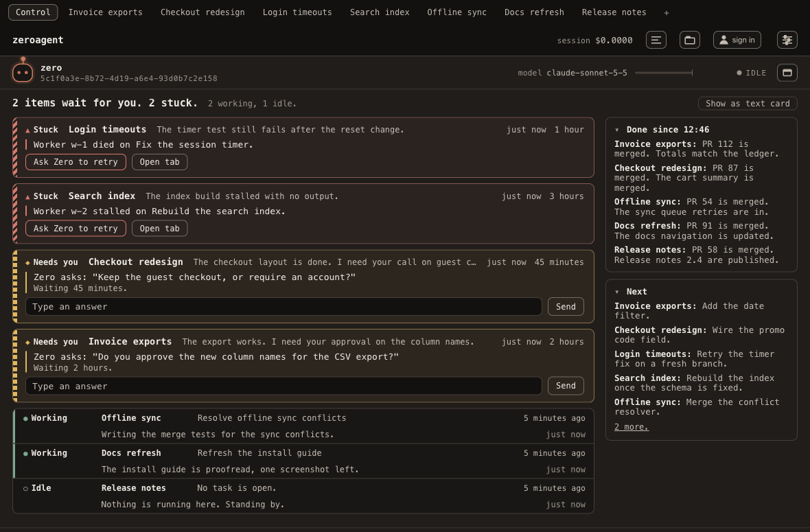The width and height of the screenshot is (810, 532).
Task: Click "Release notes: PR 58 is merged" entry
Action: (696, 255)
